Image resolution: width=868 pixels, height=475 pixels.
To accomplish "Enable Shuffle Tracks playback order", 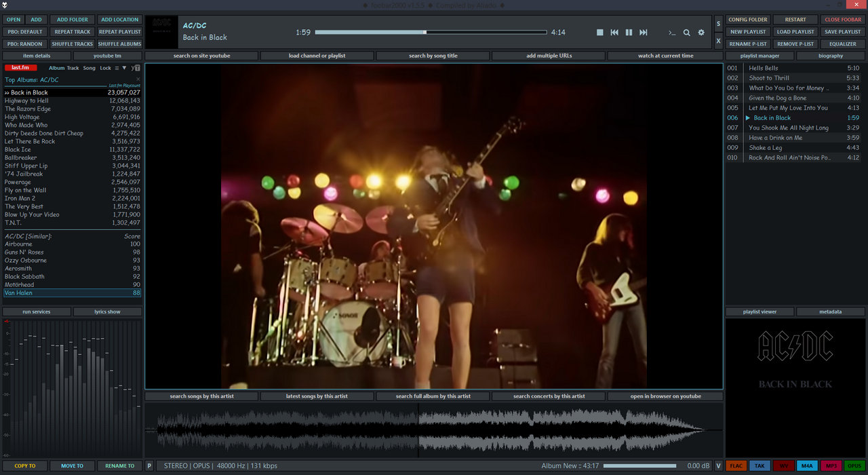I will 73,44.
